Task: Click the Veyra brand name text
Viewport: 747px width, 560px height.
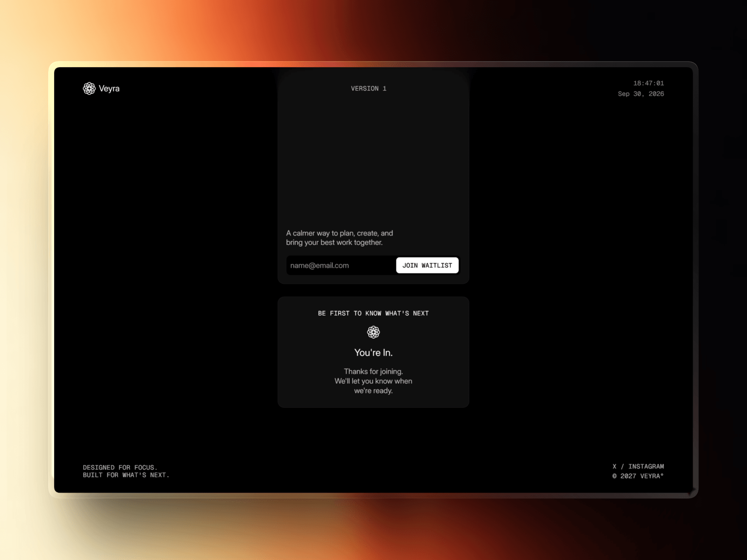Action: click(x=109, y=89)
